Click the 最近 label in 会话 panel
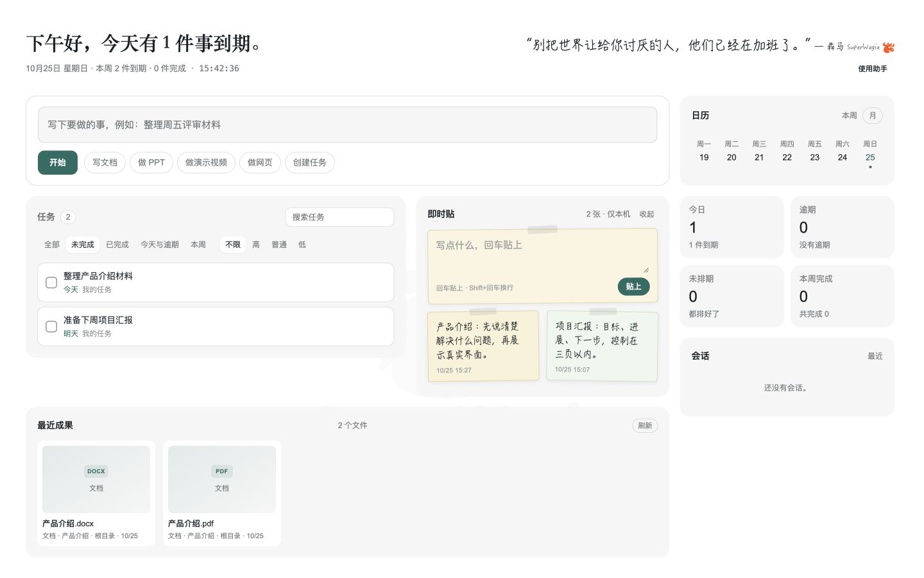 click(x=875, y=356)
